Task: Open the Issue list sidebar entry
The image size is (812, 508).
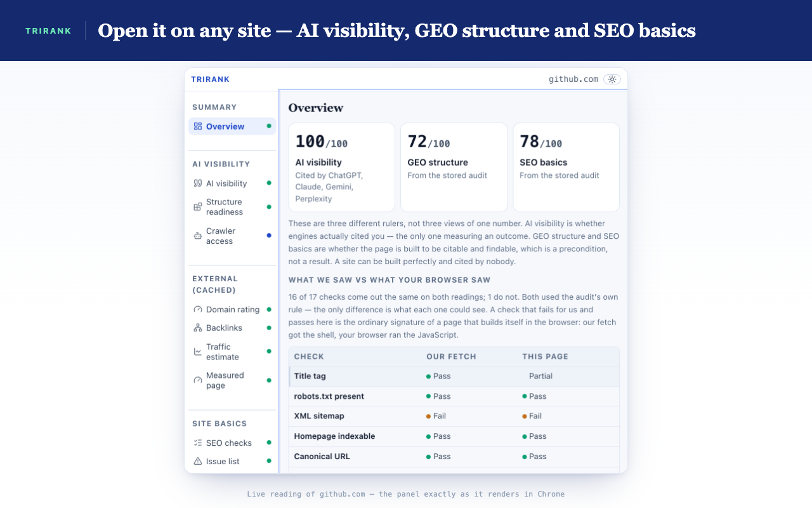Action: [x=232, y=462]
